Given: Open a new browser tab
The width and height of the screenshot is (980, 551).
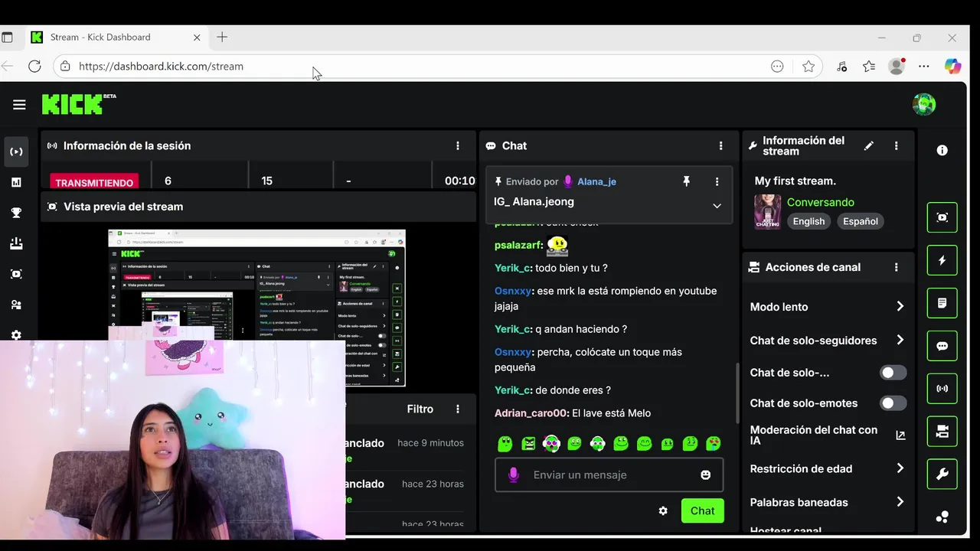Looking at the screenshot, I should pyautogui.click(x=222, y=37).
